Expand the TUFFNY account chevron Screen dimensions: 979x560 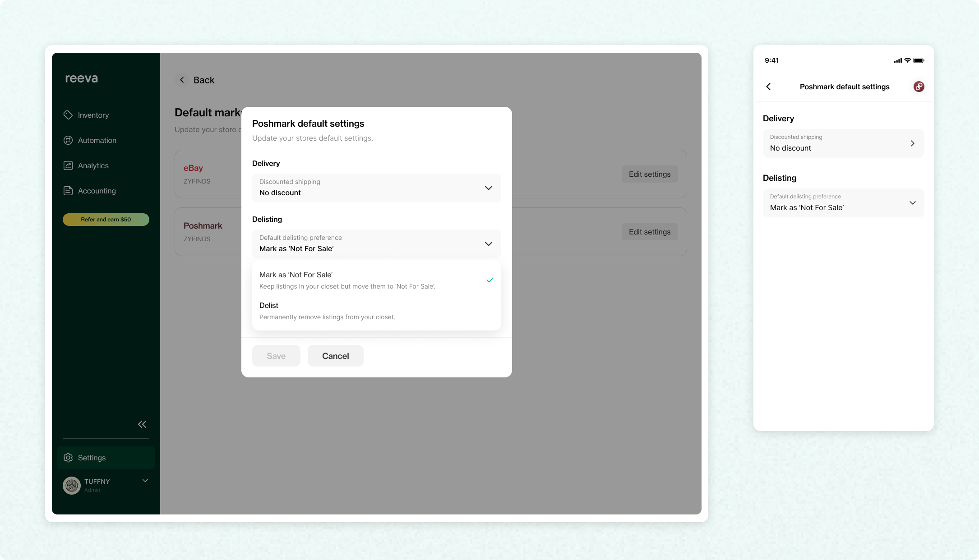[x=145, y=481]
